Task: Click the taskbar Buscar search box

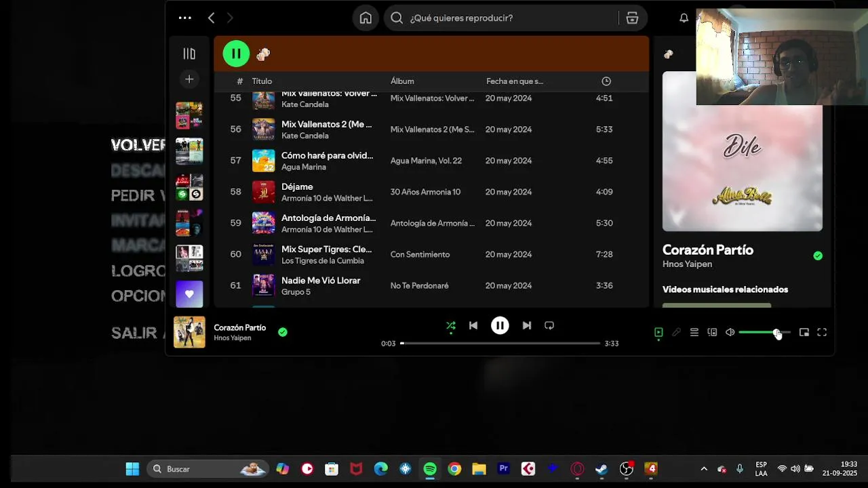Action: [208, 469]
